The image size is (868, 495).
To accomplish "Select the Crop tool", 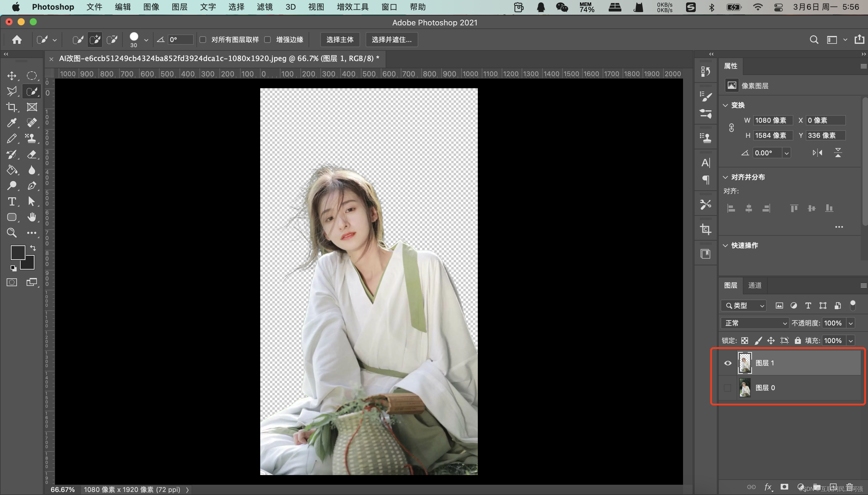I will (x=12, y=107).
